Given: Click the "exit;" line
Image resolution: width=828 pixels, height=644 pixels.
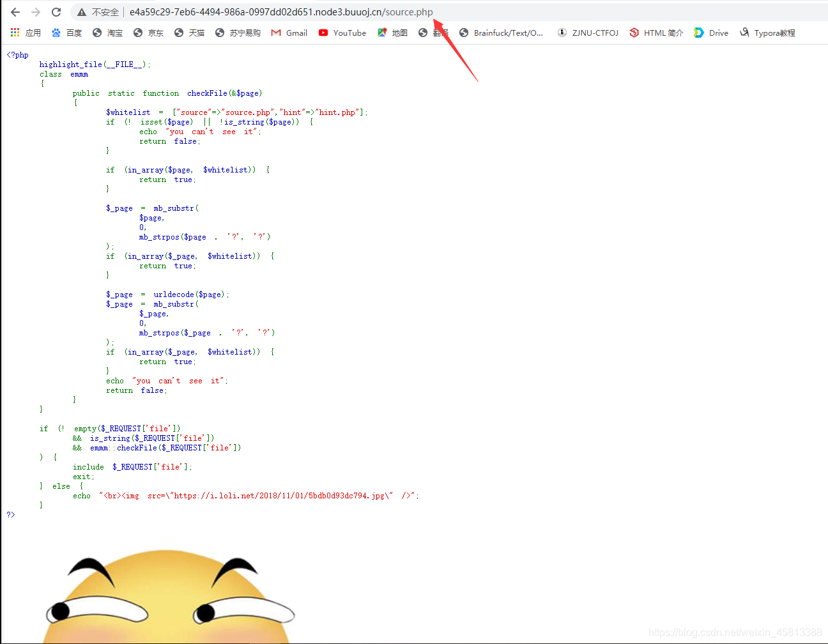Looking at the screenshot, I should (84, 477).
